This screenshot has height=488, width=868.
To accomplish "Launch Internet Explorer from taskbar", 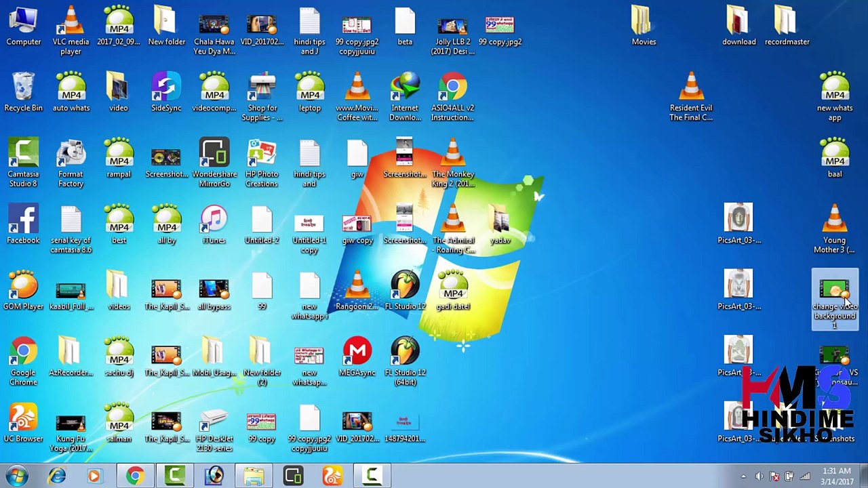I will point(57,476).
